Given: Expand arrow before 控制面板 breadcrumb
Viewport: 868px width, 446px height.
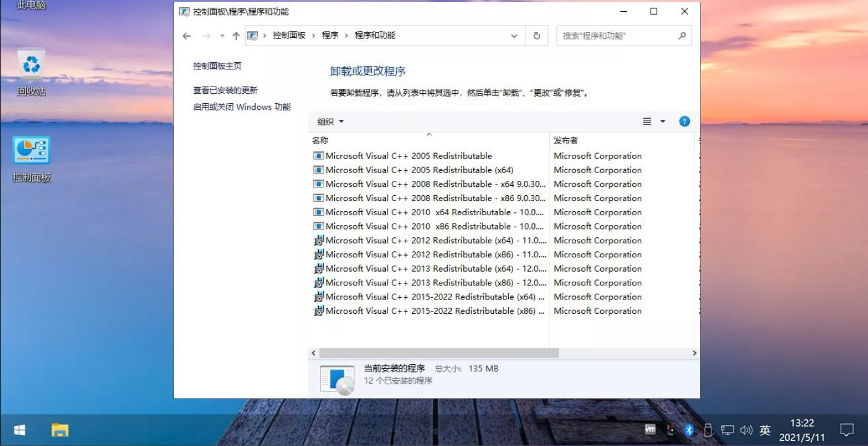Looking at the screenshot, I should click(265, 36).
